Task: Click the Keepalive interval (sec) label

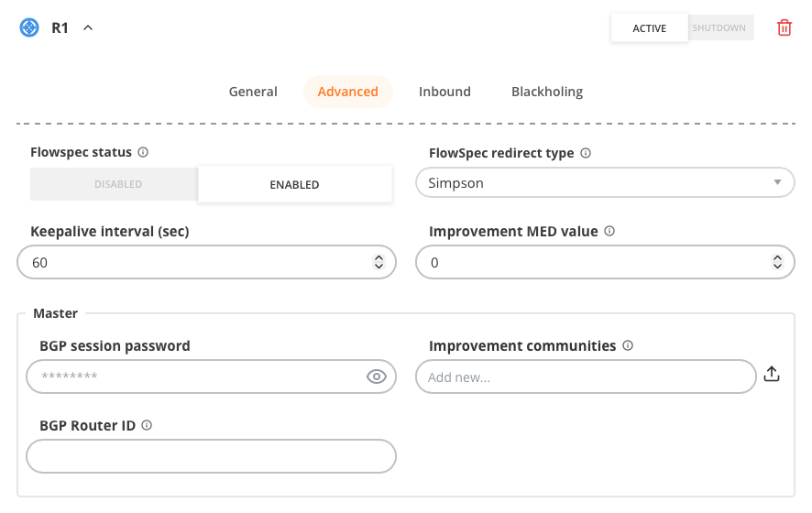Action: [110, 232]
